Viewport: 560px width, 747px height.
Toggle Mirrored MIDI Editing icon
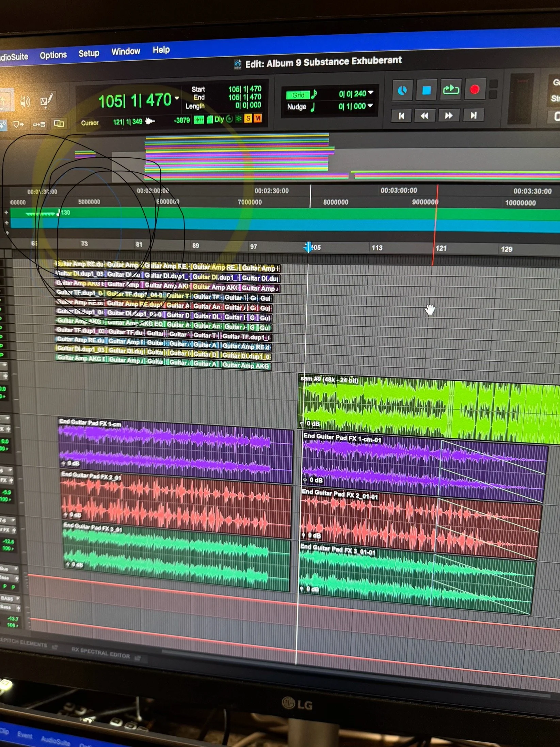[x=59, y=123]
